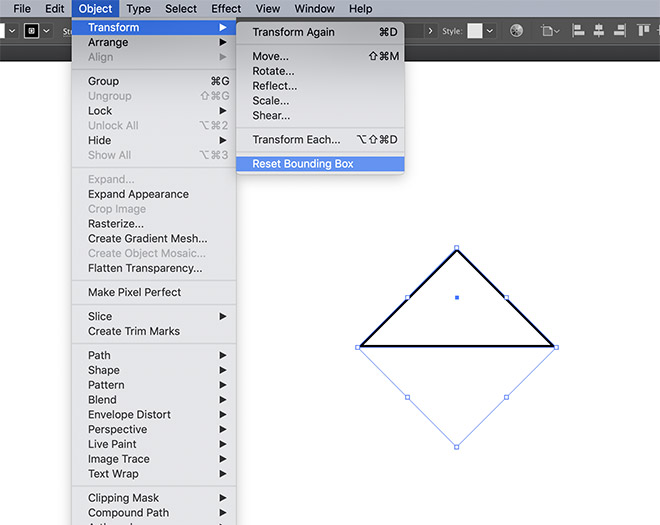Click the Horizontal Align Right icon
This screenshot has height=525, width=660.
620,31
